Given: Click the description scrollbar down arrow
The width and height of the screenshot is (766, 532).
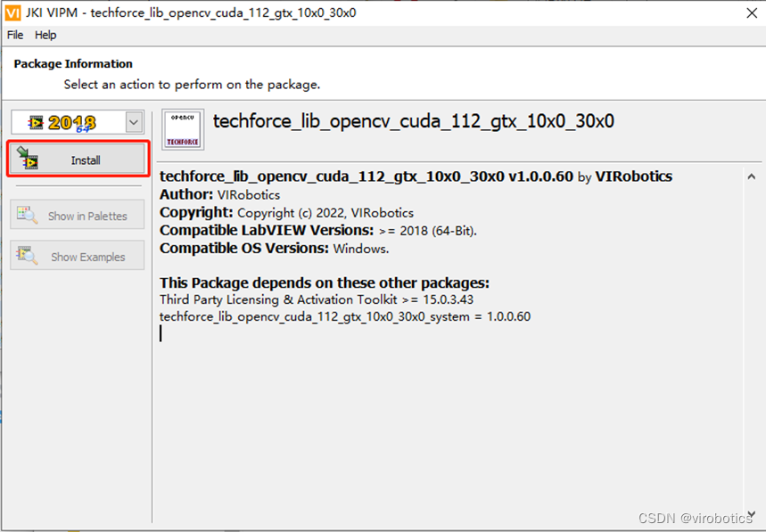Looking at the screenshot, I should point(752,514).
